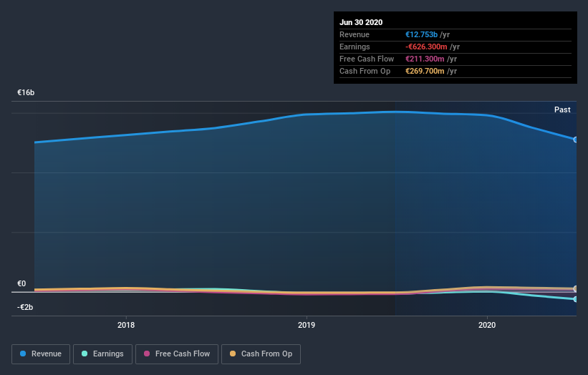Viewport: 588px width, 375px height.
Task: Click the 2019 axis label
Action: 307,325
